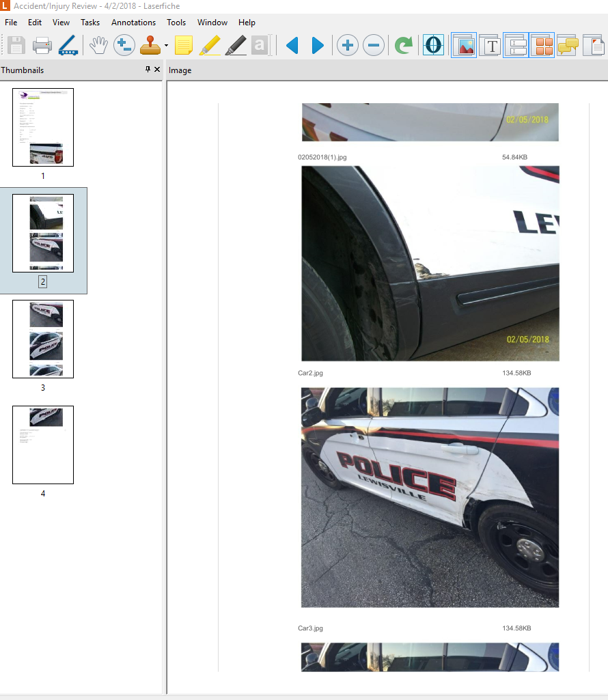Viewport: 608px width, 700px height.
Task: Toggle the Annotations comments pane
Action: click(x=568, y=45)
